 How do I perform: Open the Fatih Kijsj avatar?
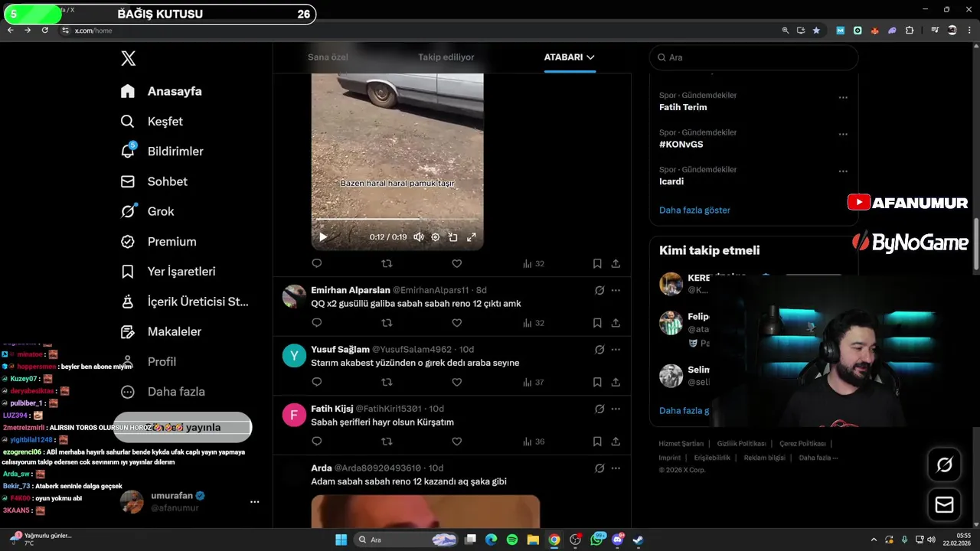pos(294,415)
